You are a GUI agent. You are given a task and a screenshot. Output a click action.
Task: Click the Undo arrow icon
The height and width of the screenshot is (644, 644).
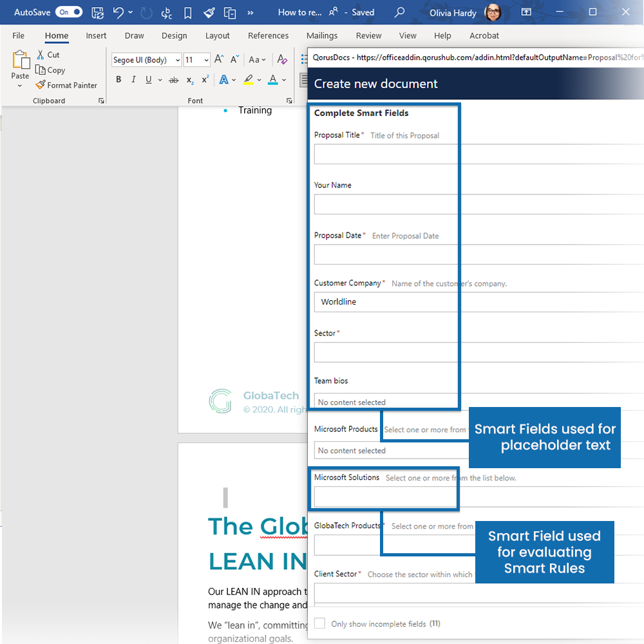(x=118, y=12)
